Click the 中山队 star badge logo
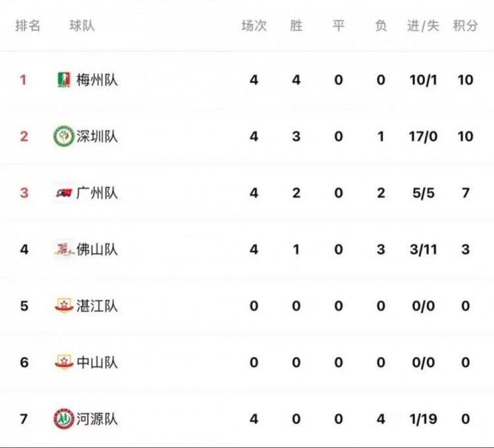Viewport: 494px width, 448px height. 65,362
